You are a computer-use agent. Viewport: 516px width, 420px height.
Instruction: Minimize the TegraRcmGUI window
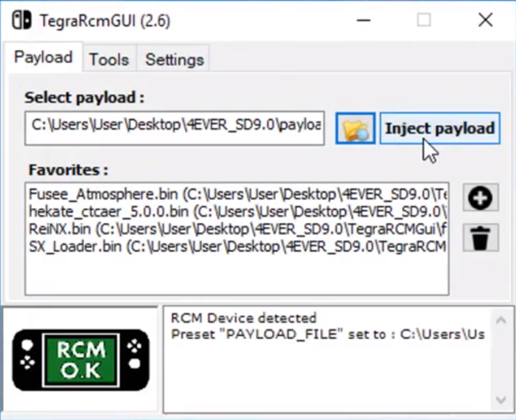point(364,20)
